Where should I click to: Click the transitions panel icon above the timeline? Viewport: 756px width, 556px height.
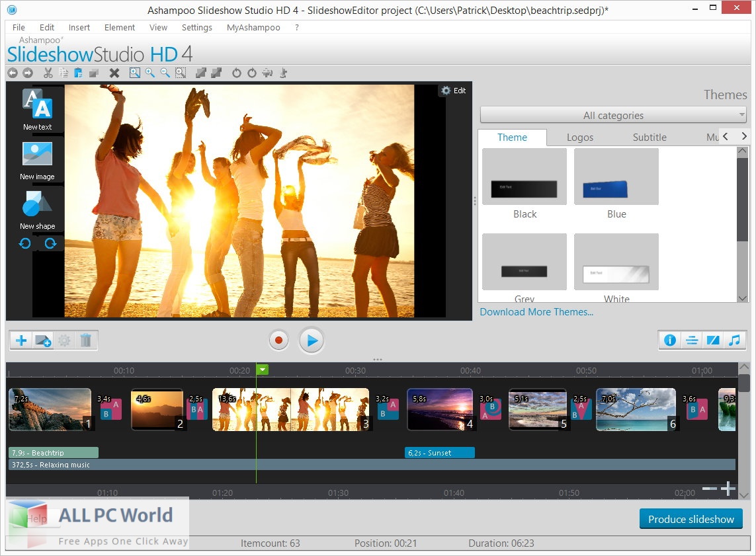click(x=713, y=340)
